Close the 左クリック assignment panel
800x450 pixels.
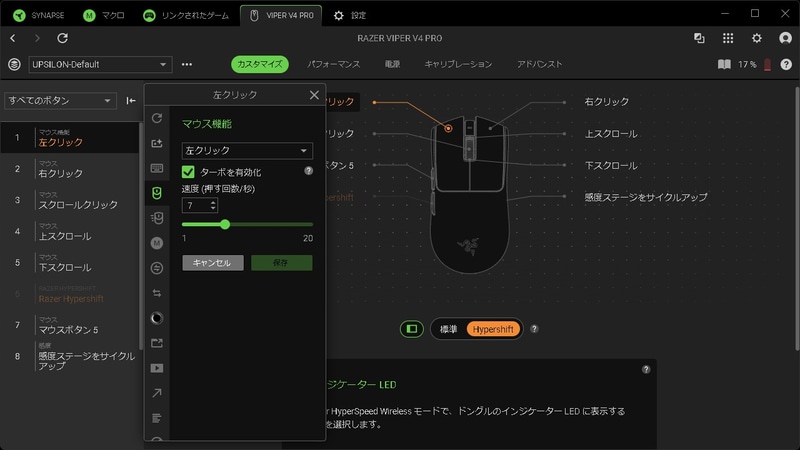coord(314,95)
